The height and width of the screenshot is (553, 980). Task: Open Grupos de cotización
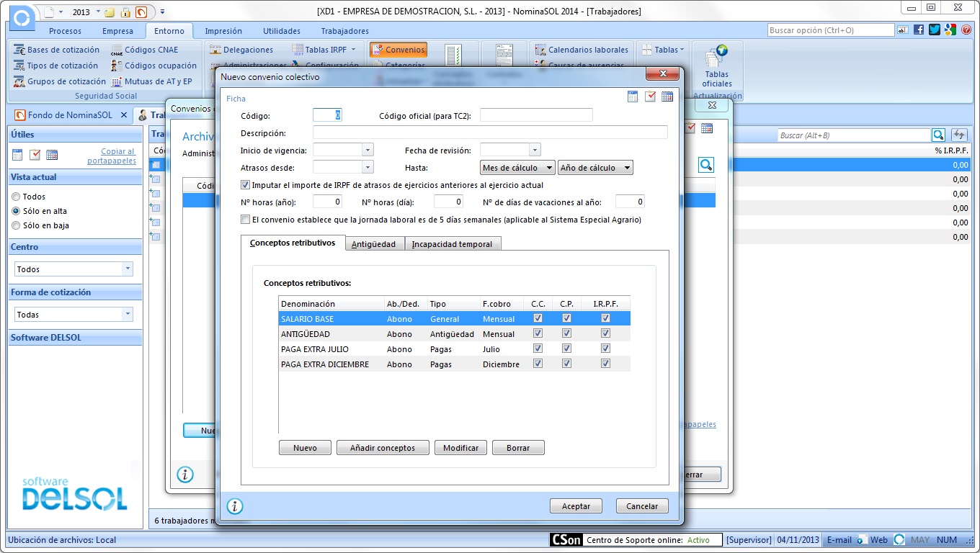tap(60, 81)
